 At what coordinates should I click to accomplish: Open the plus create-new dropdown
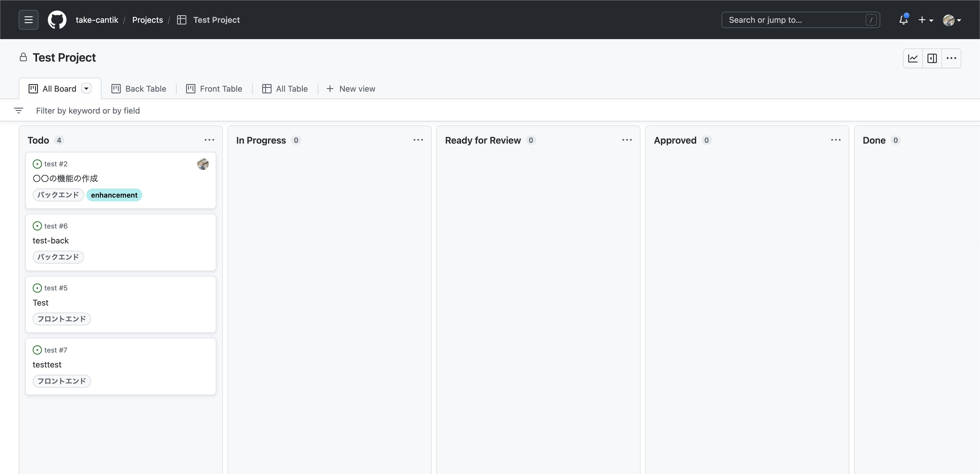coord(925,20)
